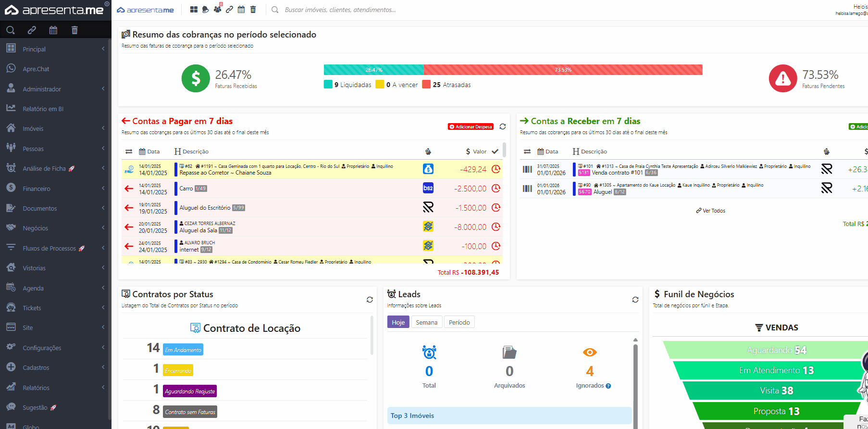Open the calendar icon in the dark sidebar header
The width and height of the screenshot is (868, 429).
tap(53, 30)
